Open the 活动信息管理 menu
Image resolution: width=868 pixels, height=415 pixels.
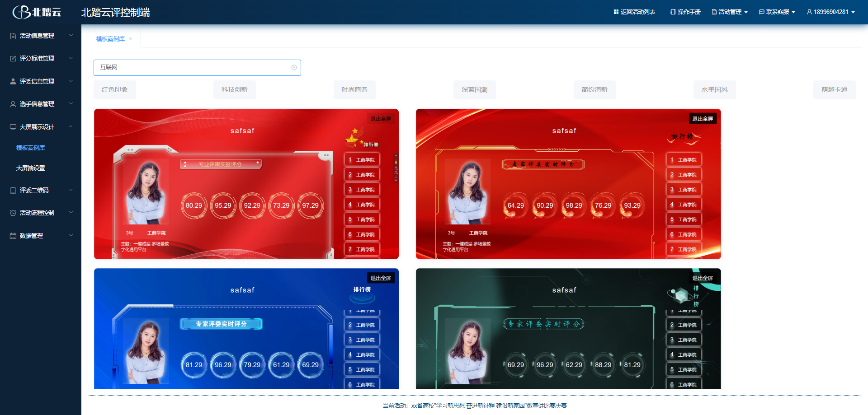pyautogui.click(x=41, y=36)
